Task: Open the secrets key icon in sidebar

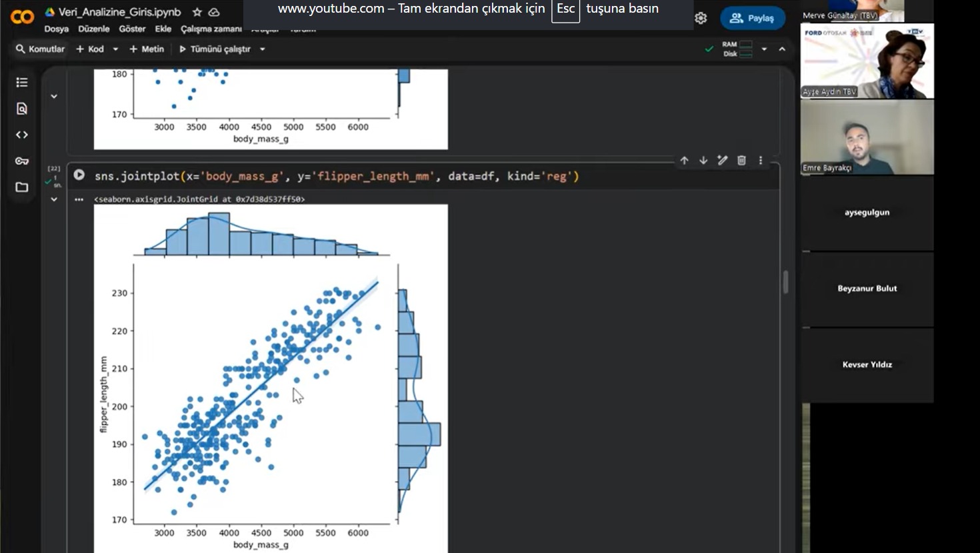Action: tap(22, 161)
